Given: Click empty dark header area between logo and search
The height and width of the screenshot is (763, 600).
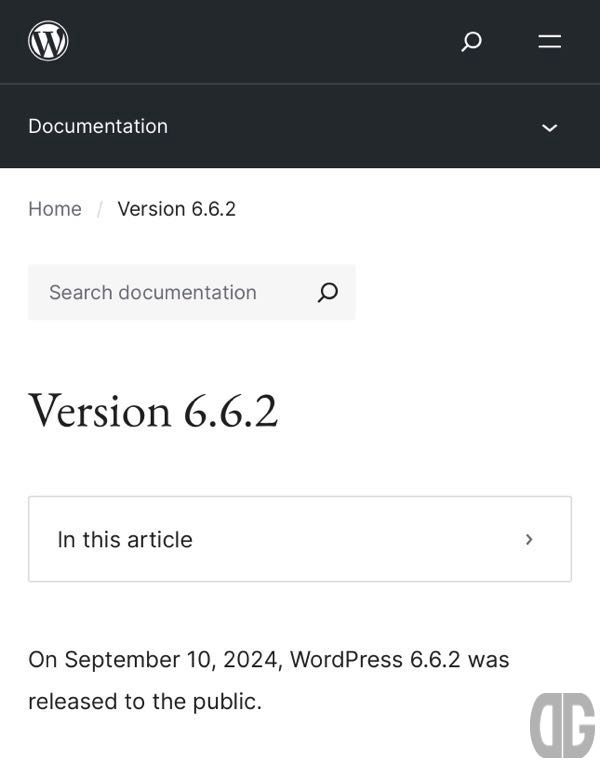Looking at the screenshot, I should click(x=263, y=41).
